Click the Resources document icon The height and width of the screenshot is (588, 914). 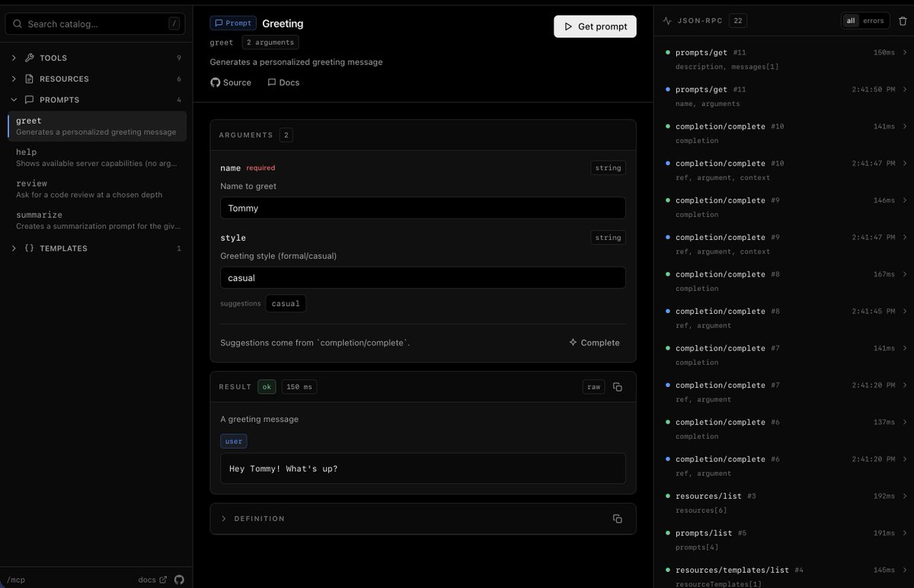pos(30,79)
